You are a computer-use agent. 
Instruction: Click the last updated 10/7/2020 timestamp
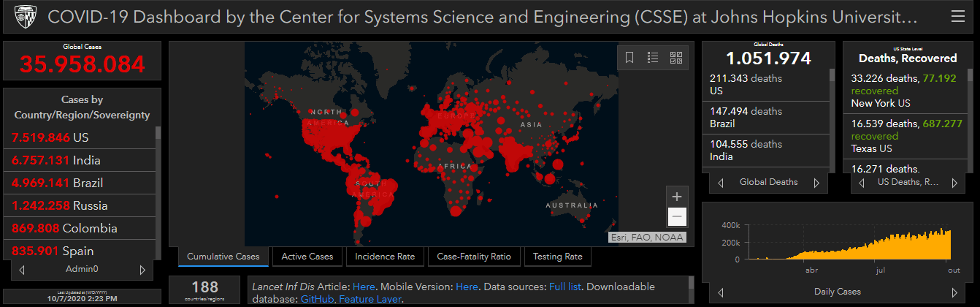click(82, 299)
